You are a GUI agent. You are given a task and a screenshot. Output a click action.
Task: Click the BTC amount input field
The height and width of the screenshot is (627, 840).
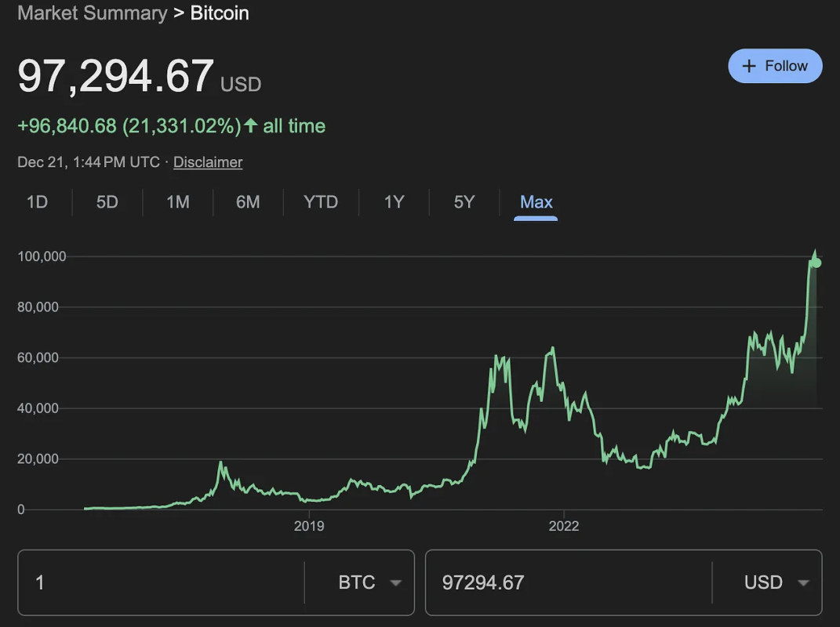tap(161, 582)
